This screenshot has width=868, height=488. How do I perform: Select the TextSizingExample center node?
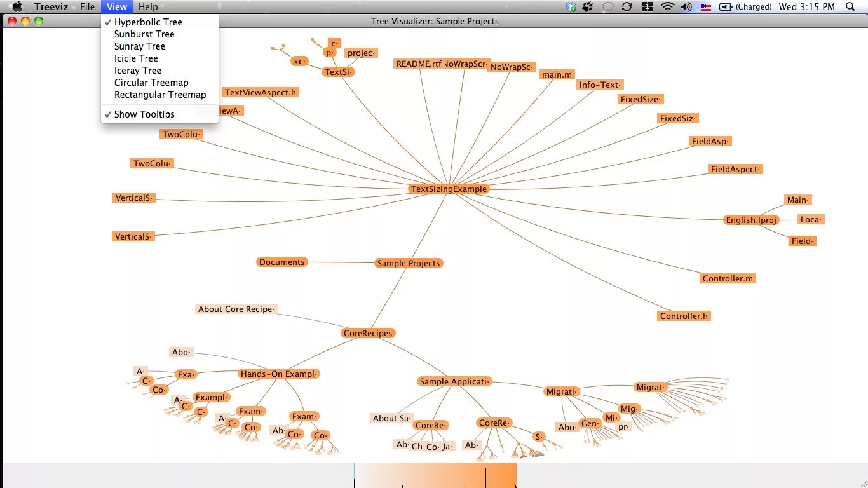449,189
